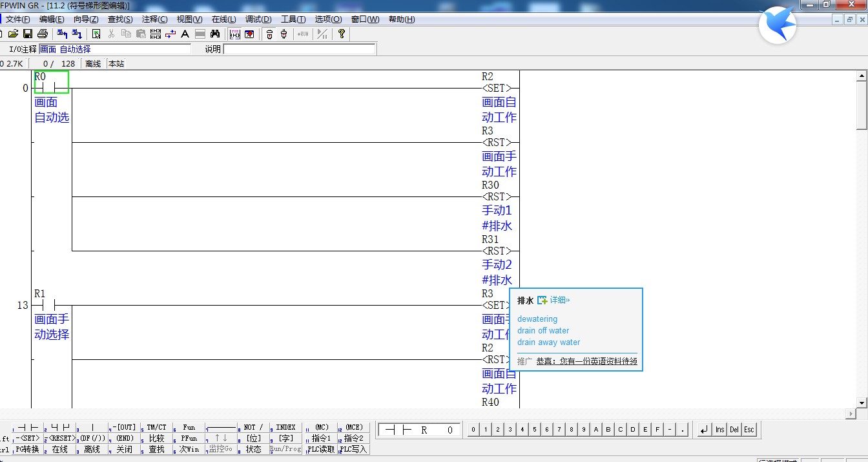Click the 说明 description input field
This screenshot has width=868, height=462.
(x=299, y=49)
